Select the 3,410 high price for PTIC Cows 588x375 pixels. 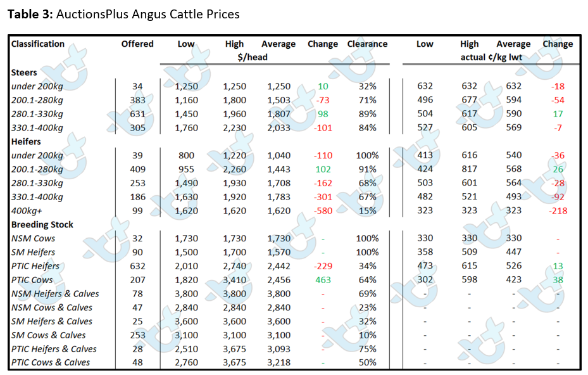(234, 279)
